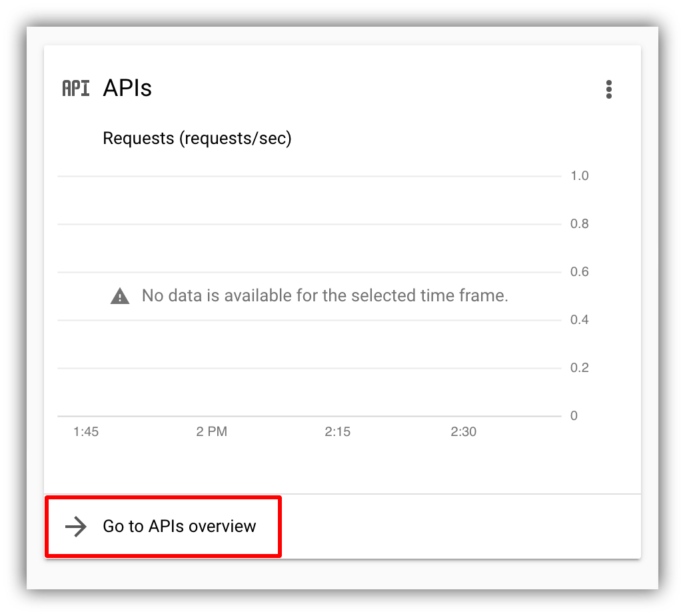Click the 1.0 gridline label on the axis
The width and height of the screenshot is (685, 616).
tap(580, 175)
